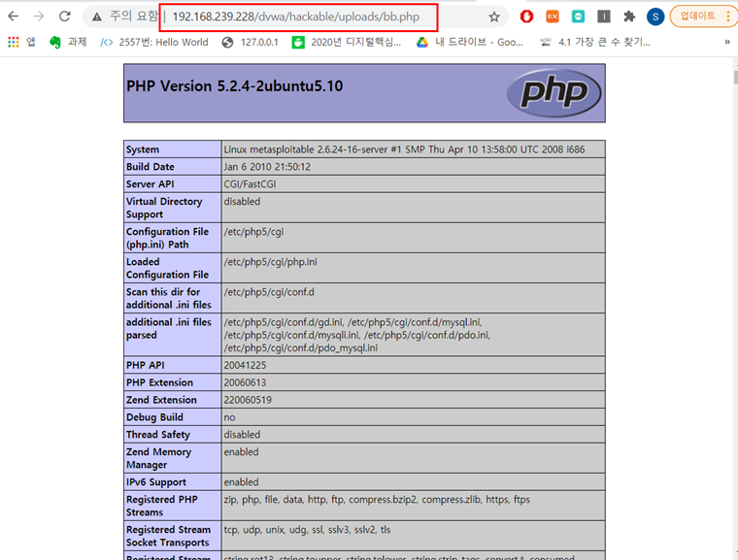Expand hidden bookmarks with the double chevron

coord(727,43)
